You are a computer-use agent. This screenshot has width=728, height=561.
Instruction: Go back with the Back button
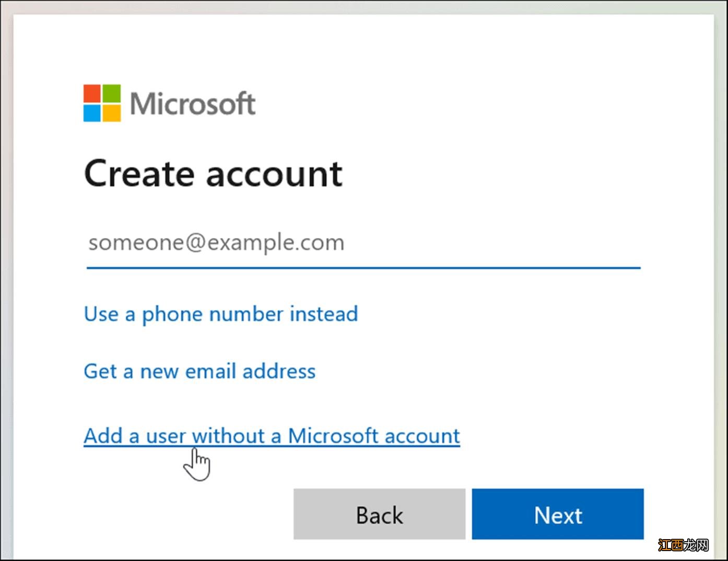pyautogui.click(x=379, y=514)
